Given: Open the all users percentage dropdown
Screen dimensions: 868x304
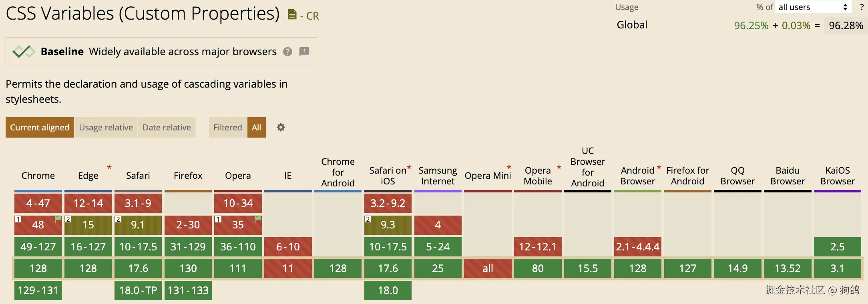Looking at the screenshot, I should (813, 7).
